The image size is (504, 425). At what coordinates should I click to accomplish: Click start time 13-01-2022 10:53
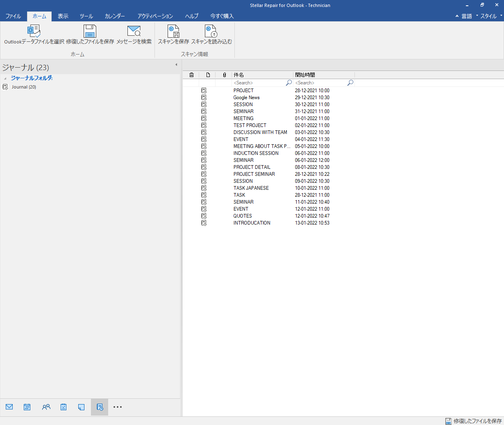(312, 223)
